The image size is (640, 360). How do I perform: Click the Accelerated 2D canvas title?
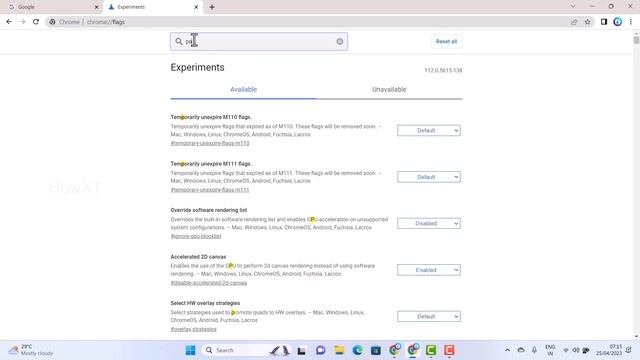point(198,257)
